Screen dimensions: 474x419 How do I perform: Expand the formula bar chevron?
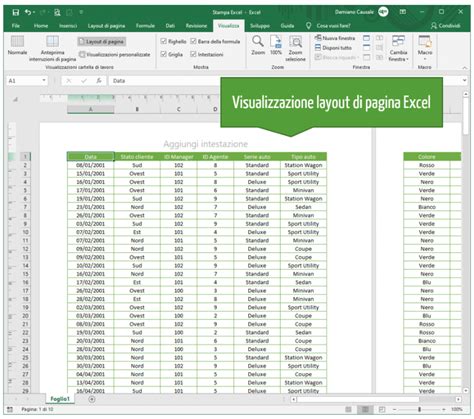pos(464,81)
